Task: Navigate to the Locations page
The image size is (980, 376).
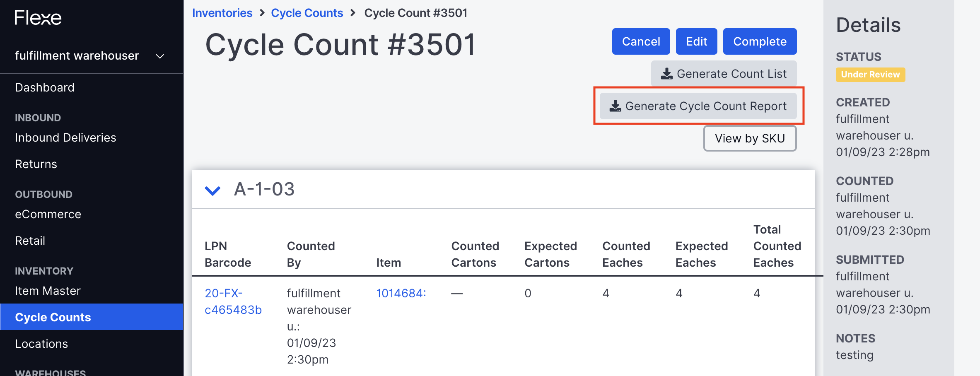Action: coord(41,343)
